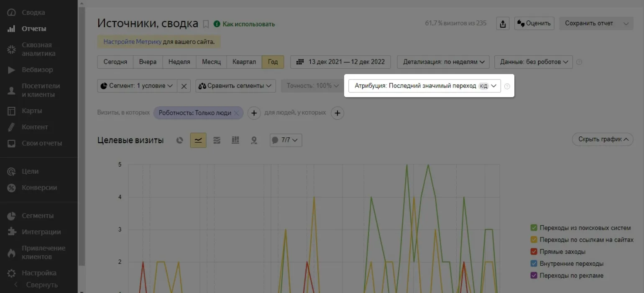Switch chart to pie view
The height and width of the screenshot is (293, 644).
(x=179, y=140)
